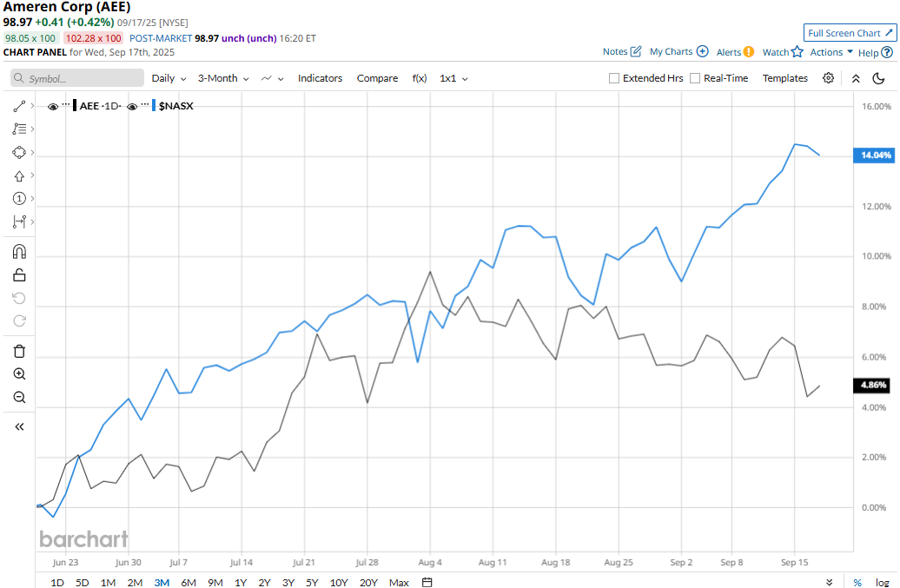Toggle visibility of $NASX series
This screenshot has height=588, width=900.
[132, 106]
